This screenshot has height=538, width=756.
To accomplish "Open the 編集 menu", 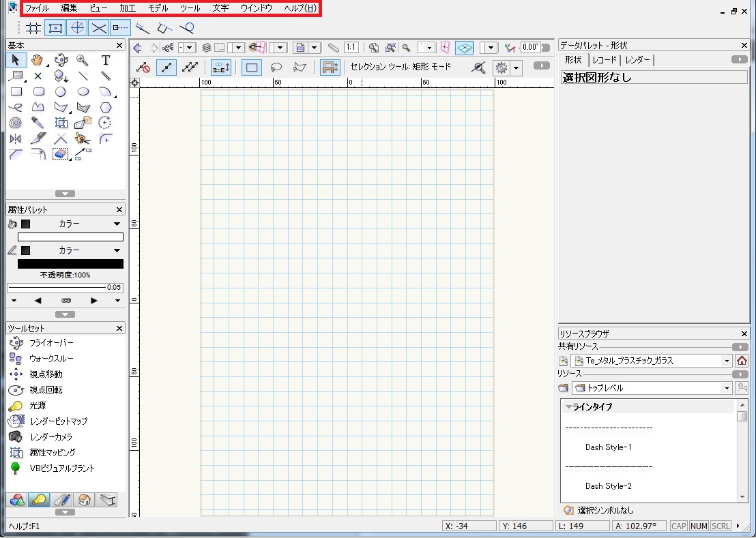I will point(70,8).
